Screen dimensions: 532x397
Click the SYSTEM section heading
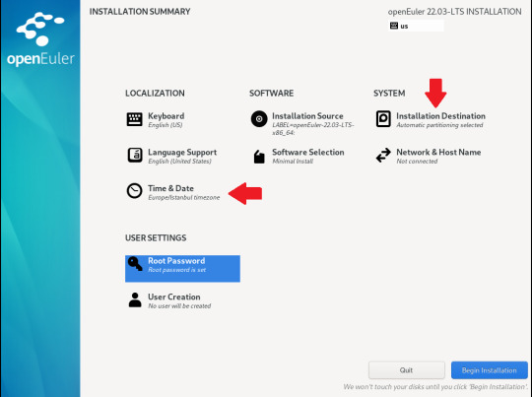point(389,94)
